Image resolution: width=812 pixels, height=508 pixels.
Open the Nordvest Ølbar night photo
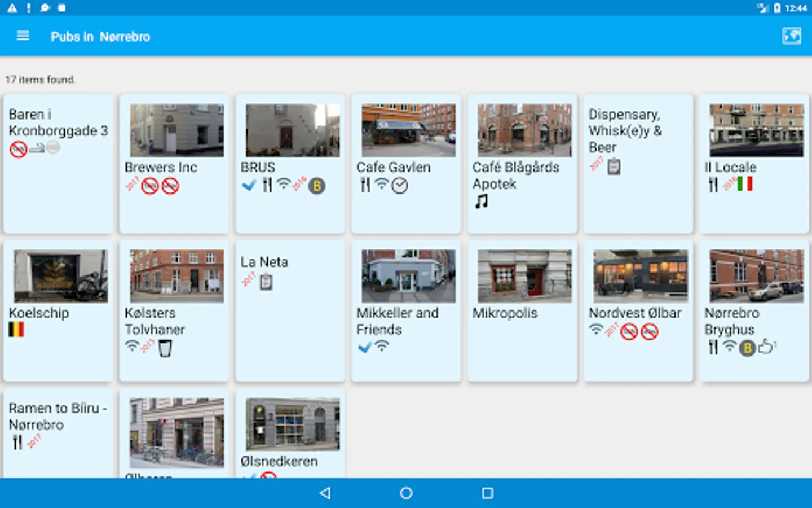click(x=641, y=276)
